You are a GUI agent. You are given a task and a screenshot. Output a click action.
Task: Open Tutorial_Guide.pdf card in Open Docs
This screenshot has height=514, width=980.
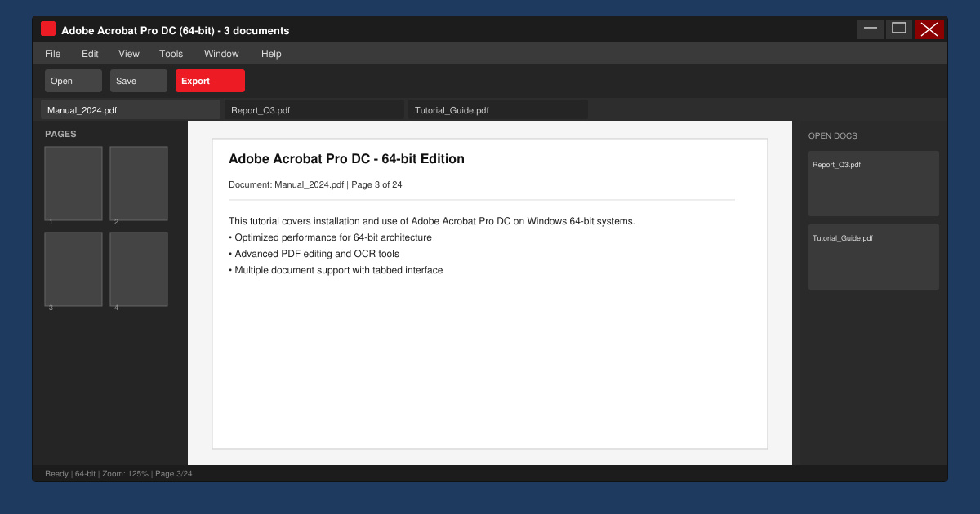coord(874,257)
